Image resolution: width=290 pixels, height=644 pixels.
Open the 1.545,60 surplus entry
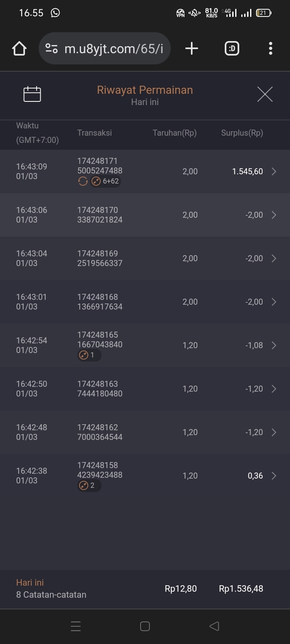tap(247, 171)
